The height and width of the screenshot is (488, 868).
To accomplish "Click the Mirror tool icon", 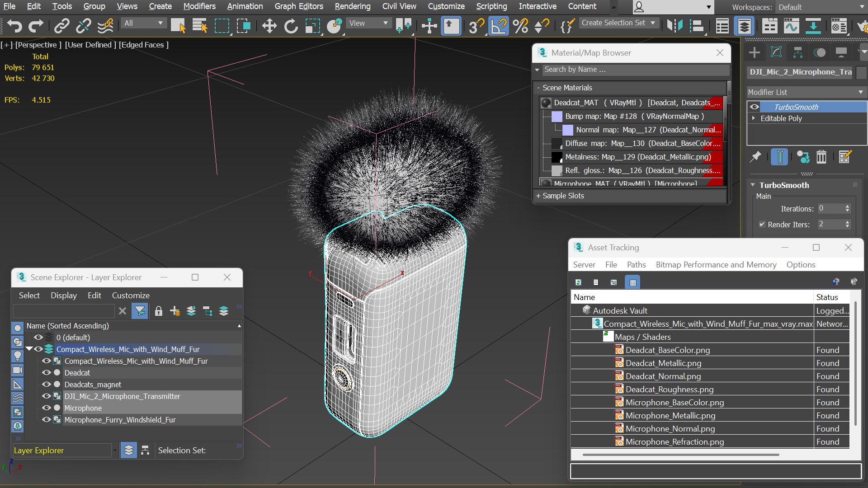I will coord(675,26).
